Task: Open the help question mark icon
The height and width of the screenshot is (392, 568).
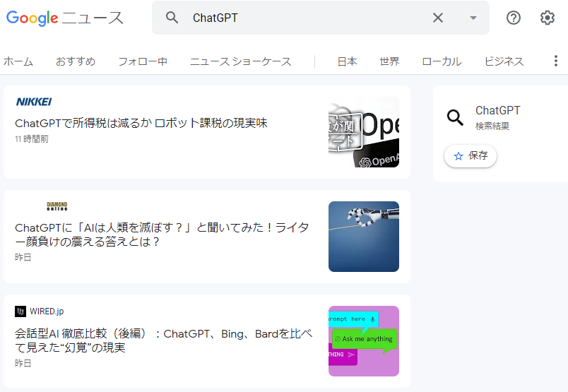Action: pyautogui.click(x=514, y=18)
